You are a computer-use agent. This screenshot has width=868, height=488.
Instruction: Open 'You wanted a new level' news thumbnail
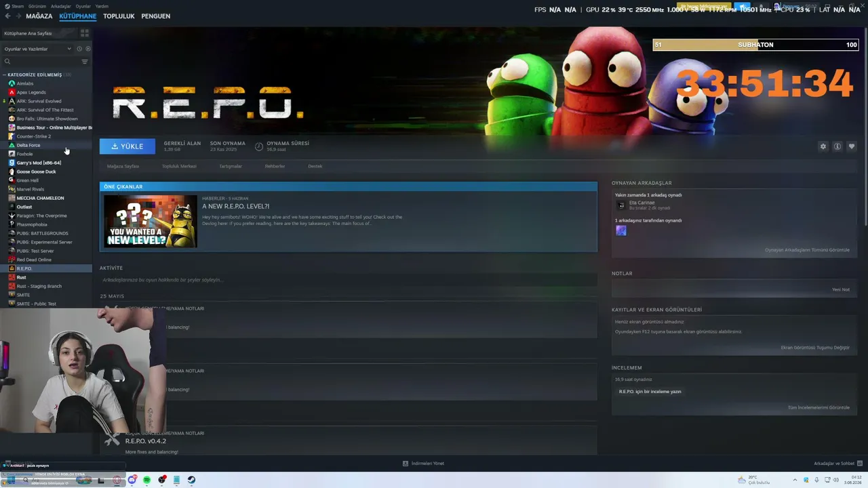point(151,221)
